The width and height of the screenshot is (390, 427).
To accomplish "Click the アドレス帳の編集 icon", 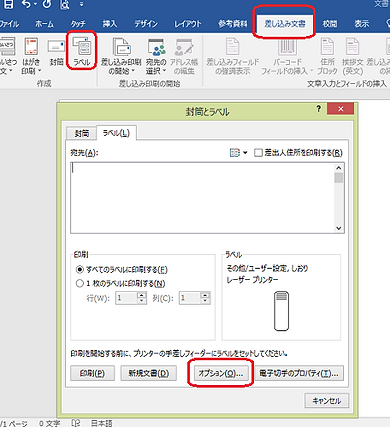I will coord(184,55).
